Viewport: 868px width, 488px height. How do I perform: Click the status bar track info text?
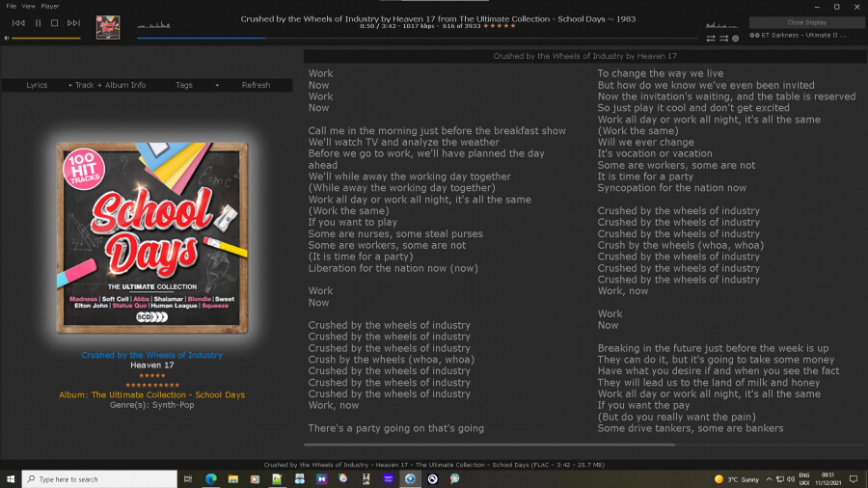[x=434, y=465]
